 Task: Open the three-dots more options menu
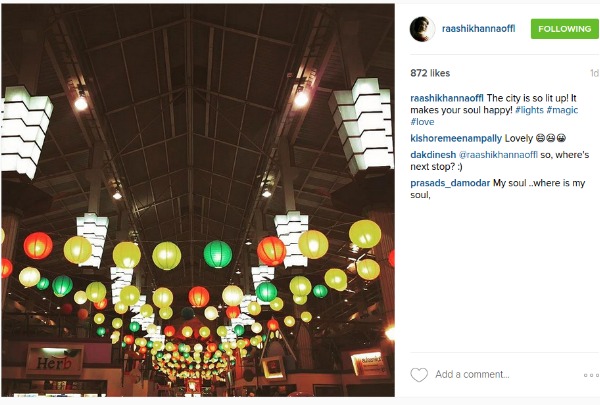(x=591, y=375)
